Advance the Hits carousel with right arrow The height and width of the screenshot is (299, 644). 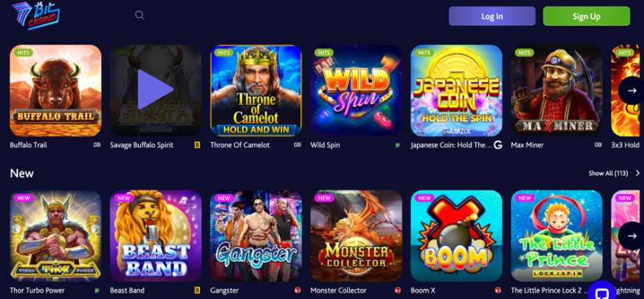click(632, 90)
